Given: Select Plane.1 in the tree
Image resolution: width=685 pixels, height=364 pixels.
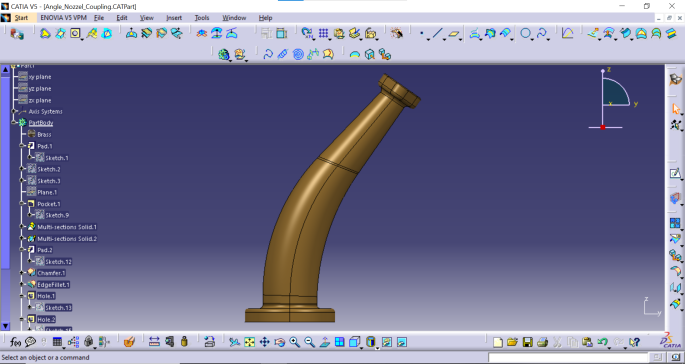Looking at the screenshot, I should tap(47, 192).
